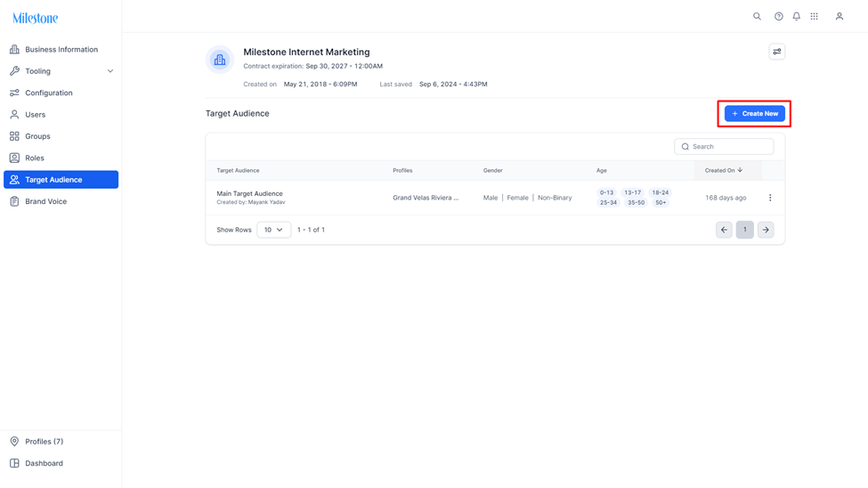This screenshot has height=488, width=868.
Task: Open the search icon in top bar
Action: 757,16
